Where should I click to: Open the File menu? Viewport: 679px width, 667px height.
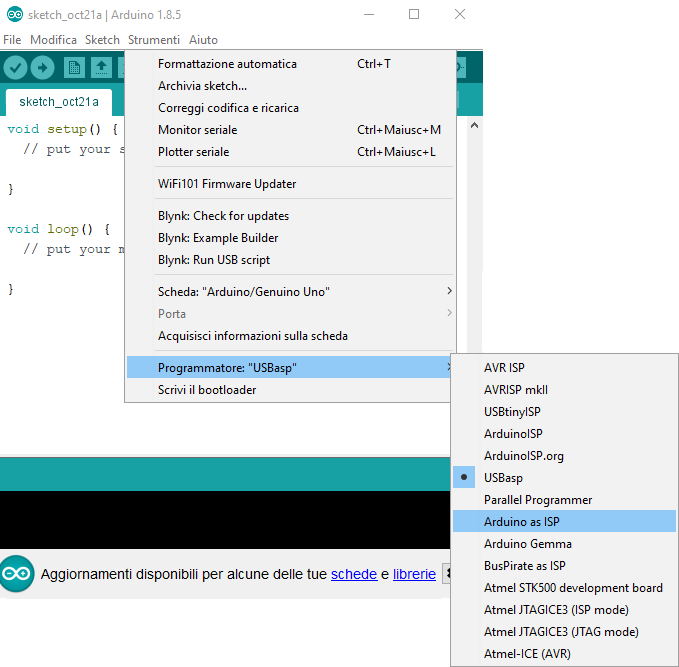click(12, 40)
